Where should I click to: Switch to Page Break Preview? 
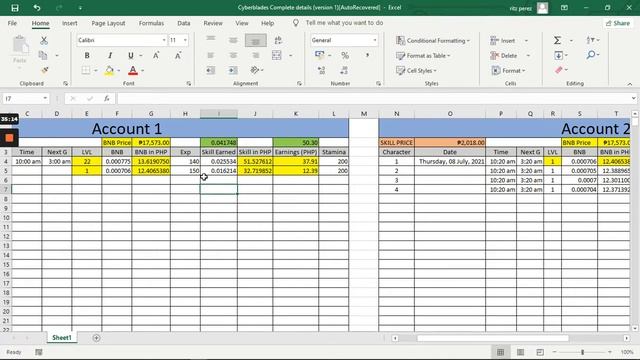pos(540,352)
